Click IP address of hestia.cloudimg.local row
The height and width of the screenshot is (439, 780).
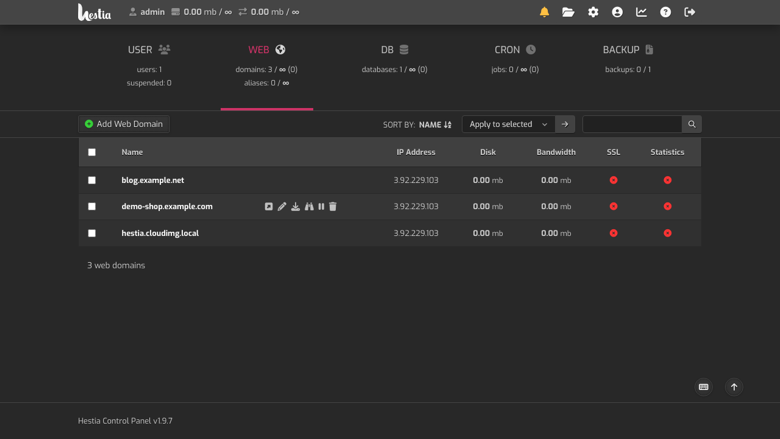[x=416, y=233]
